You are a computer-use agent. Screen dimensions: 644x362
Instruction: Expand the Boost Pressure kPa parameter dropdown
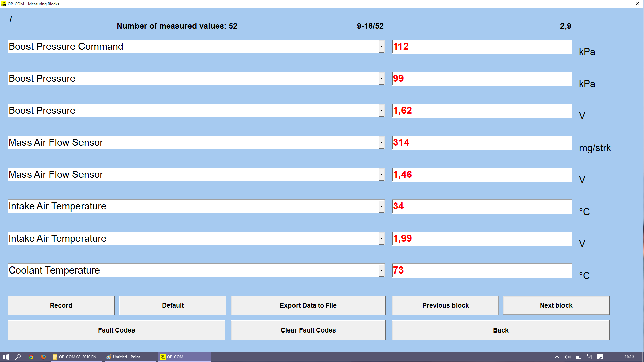(x=381, y=79)
